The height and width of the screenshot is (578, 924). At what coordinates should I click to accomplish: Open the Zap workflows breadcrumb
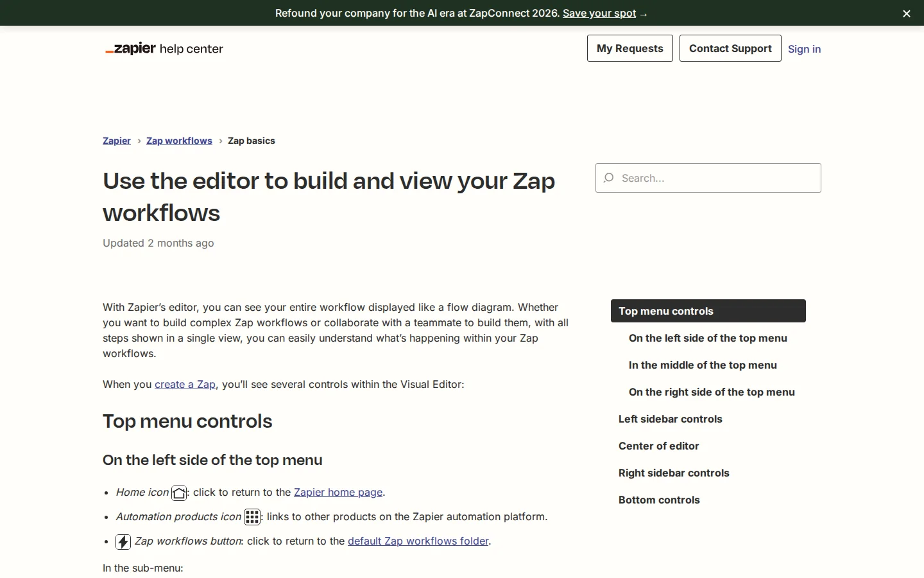pos(179,141)
